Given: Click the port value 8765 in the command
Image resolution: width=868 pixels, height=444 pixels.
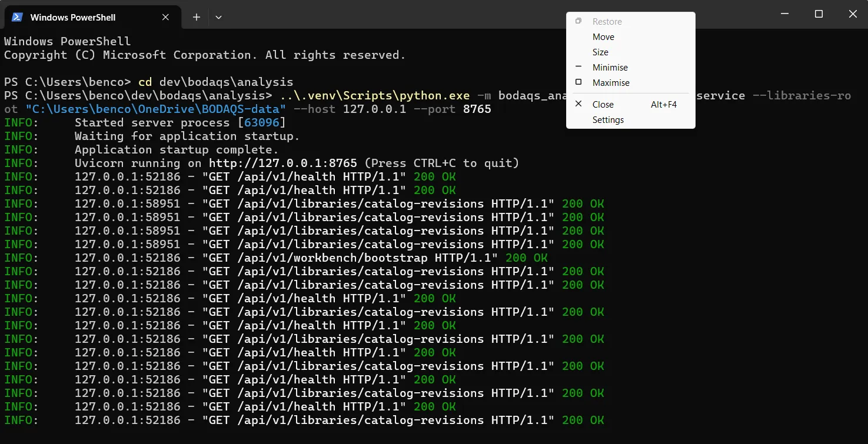Looking at the screenshot, I should (x=477, y=109).
